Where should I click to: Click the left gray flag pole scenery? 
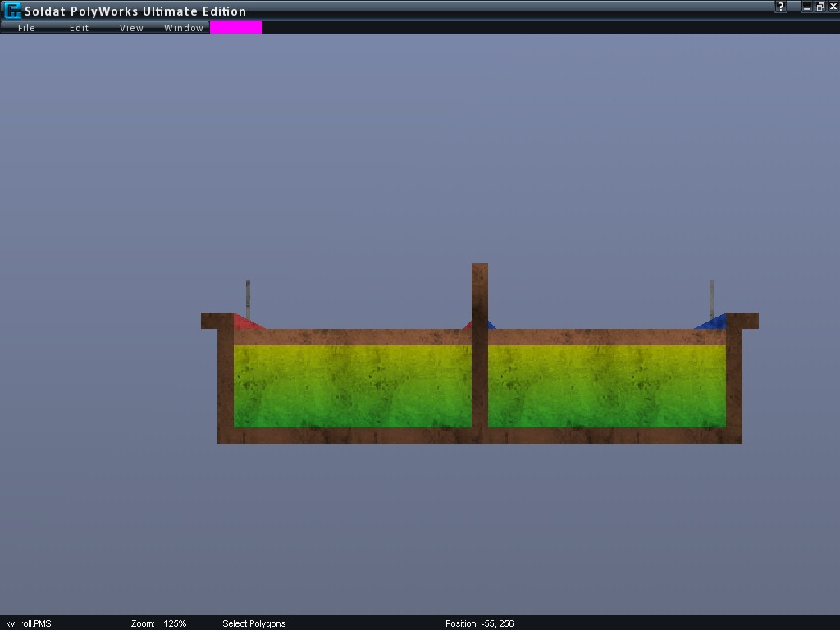[x=248, y=297]
